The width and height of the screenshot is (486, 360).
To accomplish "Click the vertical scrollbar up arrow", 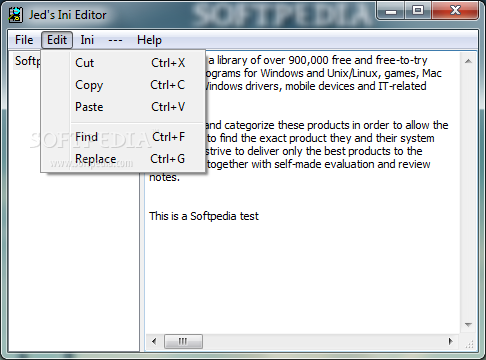I will click(x=468, y=61).
